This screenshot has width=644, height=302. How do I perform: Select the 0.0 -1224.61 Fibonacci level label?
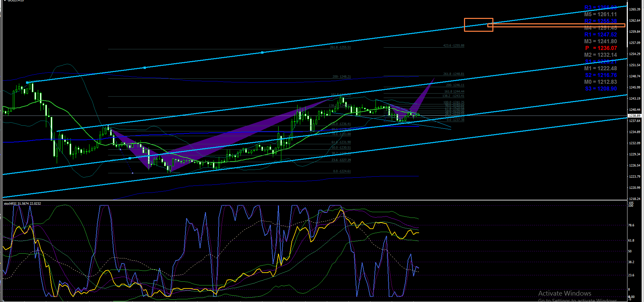click(342, 171)
